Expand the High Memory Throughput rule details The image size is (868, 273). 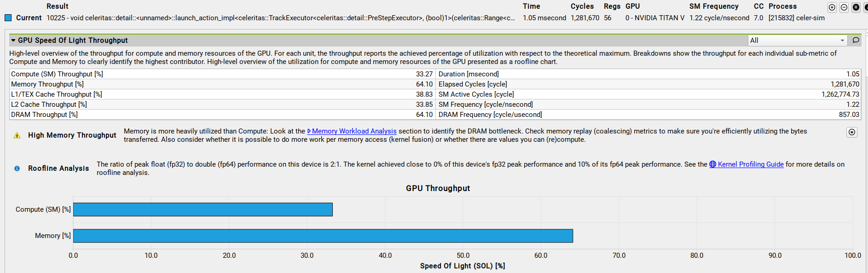coord(852,133)
